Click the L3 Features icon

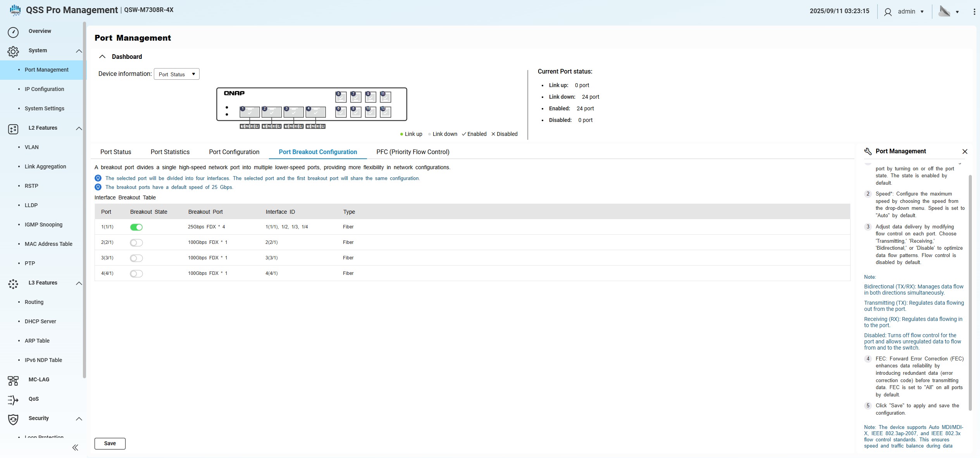point(13,284)
